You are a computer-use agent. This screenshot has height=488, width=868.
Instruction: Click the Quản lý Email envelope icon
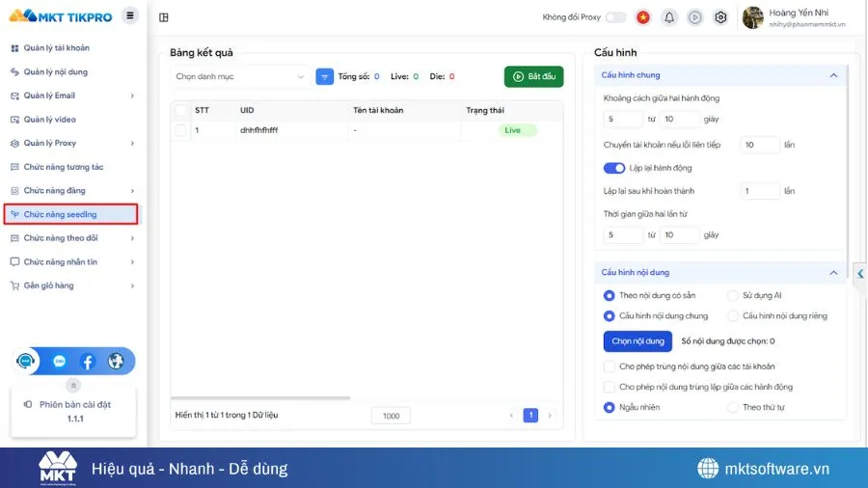pyautogui.click(x=14, y=95)
